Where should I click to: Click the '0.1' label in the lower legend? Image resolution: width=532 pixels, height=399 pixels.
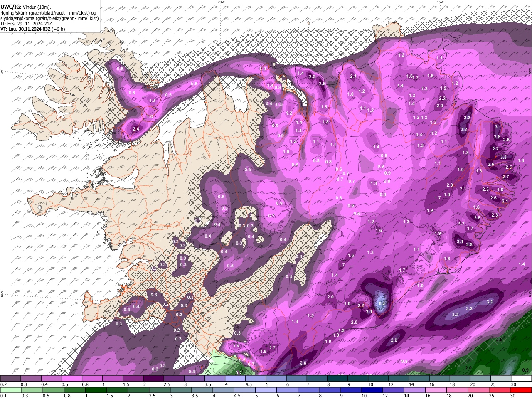[x=3, y=396]
